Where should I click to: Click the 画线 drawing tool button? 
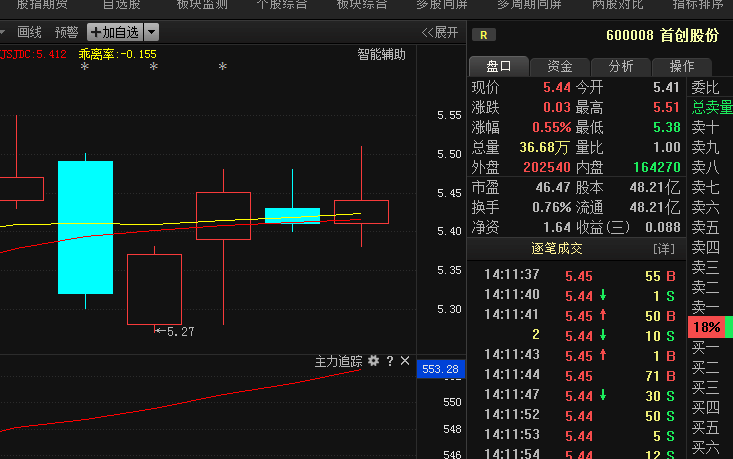point(29,32)
